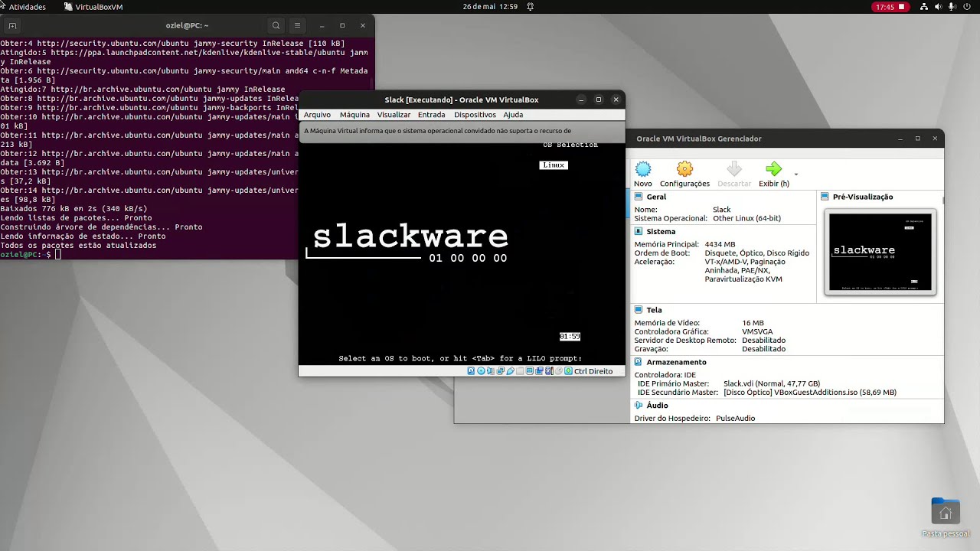This screenshot has width=980, height=551.
Task: Click the notification bell icon in top bar
Action: tap(530, 7)
